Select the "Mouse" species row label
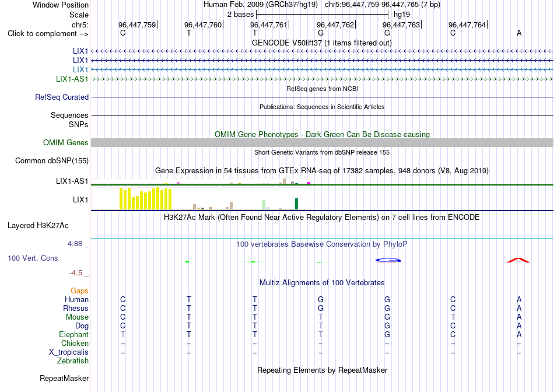This screenshot has height=392, width=554. 77,317
